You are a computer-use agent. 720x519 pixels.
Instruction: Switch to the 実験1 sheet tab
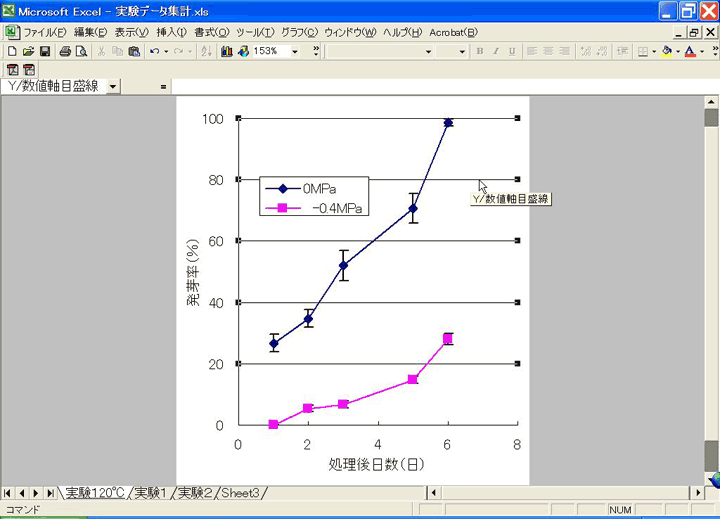(x=152, y=493)
